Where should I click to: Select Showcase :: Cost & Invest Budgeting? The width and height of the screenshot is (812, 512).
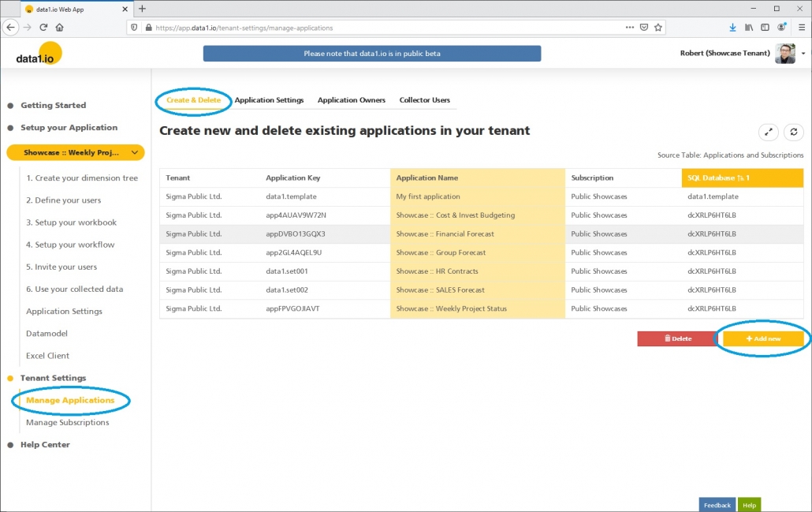click(x=478, y=215)
